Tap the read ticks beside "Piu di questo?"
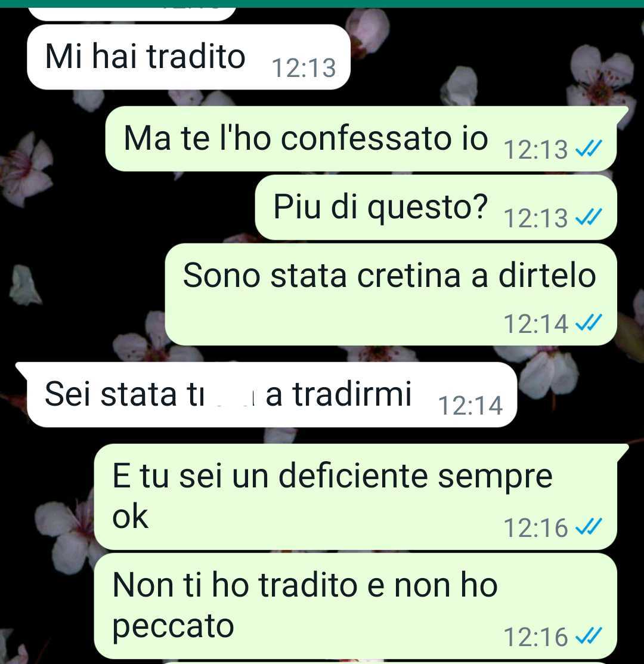The image size is (644, 664). point(589,217)
